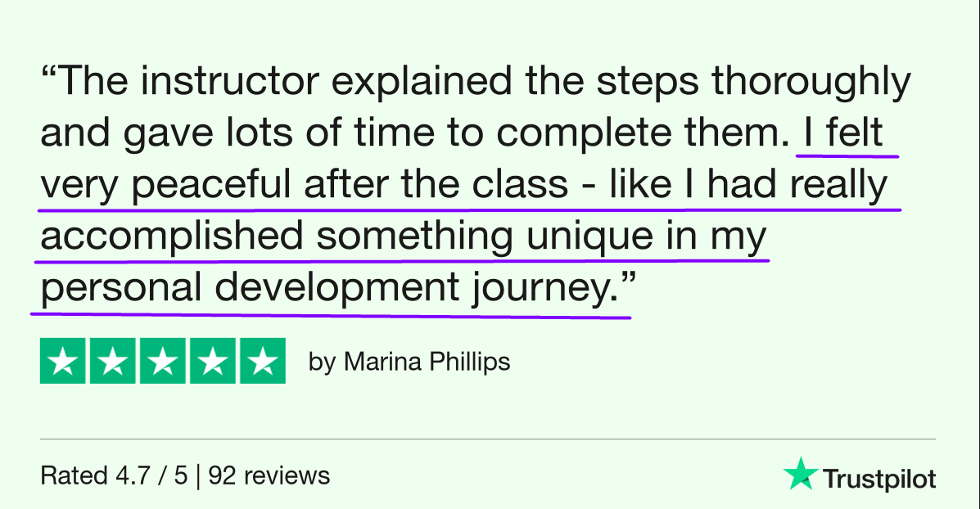
Task: Click the "92 reviews" count
Action: click(x=269, y=475)
